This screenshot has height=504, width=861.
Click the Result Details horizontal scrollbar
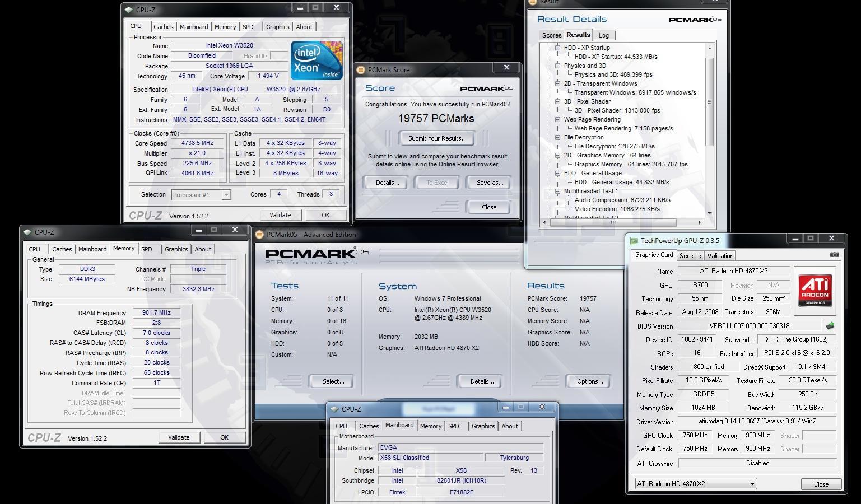[x=613, y=222]
